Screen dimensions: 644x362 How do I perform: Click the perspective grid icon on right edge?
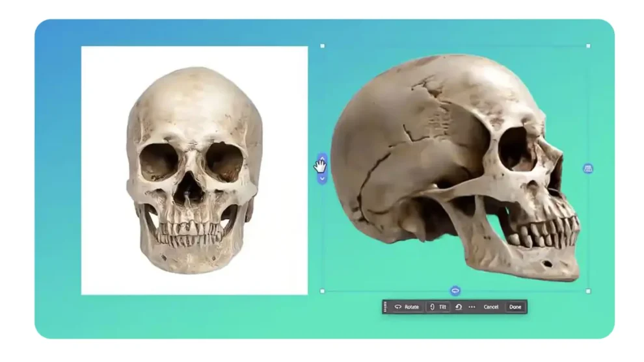588,169
